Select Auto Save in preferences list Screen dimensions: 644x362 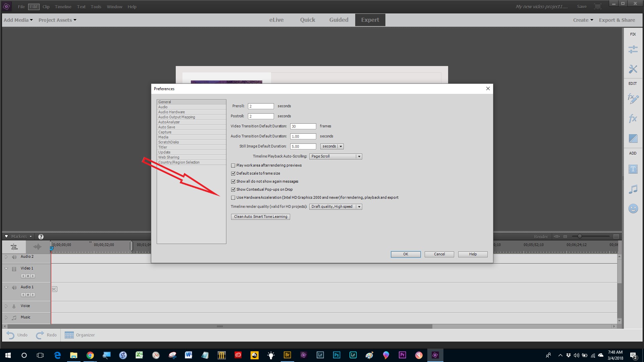[x=191, y=127]
